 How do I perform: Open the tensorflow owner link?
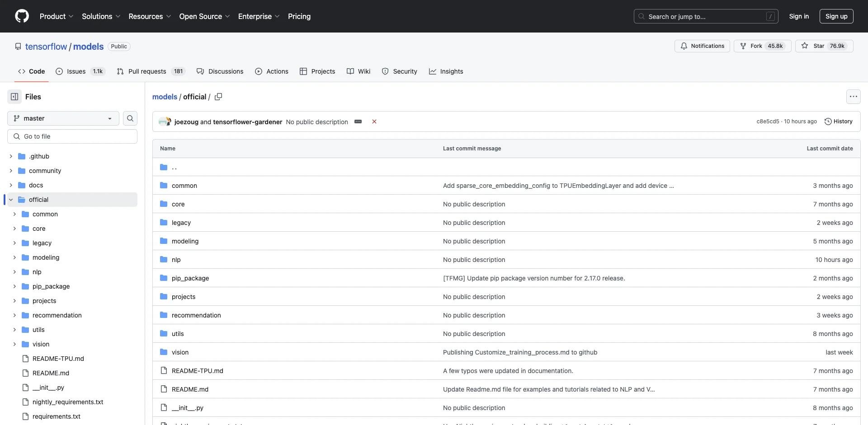46,47
